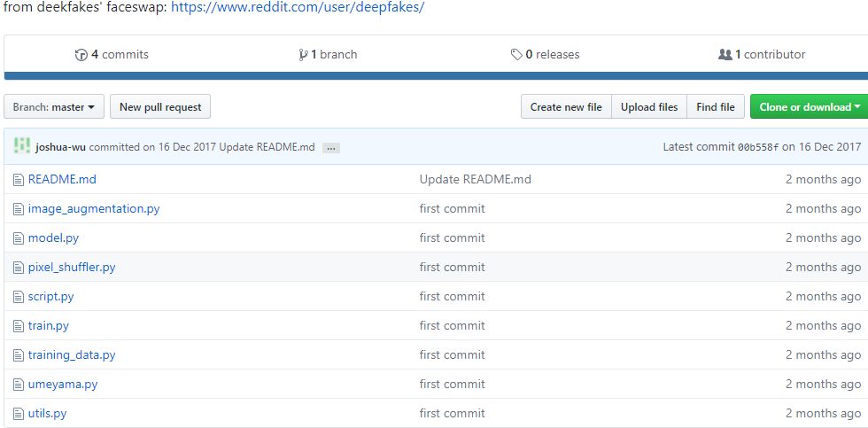The width and height of the screenshot is (868, 428).
Task: Open first commit message in training_data.py row
Action: pyautogui.click(x=453, y=355)
